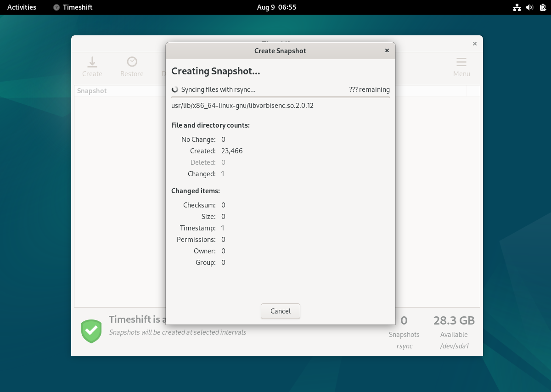Close the Timeshift main window
The height and width of the screenshot is (392, 551).
tap(475, 44)
